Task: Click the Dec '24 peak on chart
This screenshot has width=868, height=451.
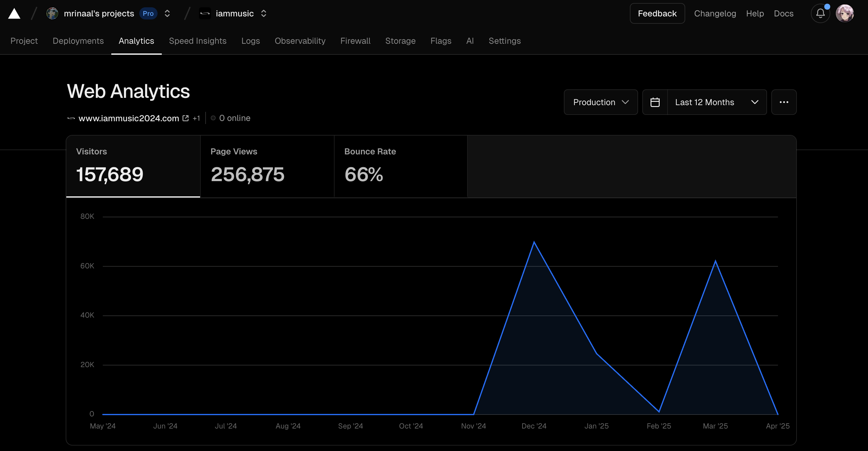Action: (534, 242)
